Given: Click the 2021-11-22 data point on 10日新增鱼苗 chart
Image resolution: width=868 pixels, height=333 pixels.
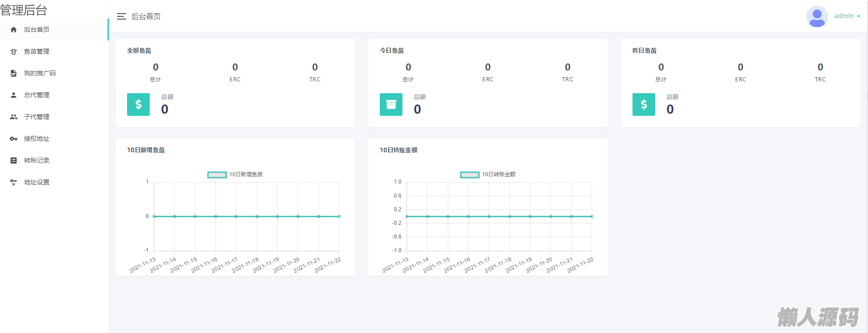Looking at the screenshot, I should coord(339,216).
